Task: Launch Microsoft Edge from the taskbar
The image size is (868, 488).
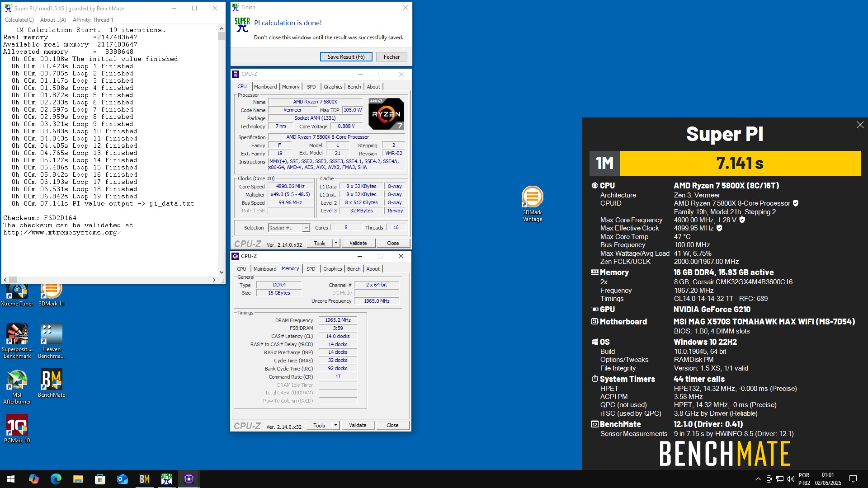Action: point(56,479)
